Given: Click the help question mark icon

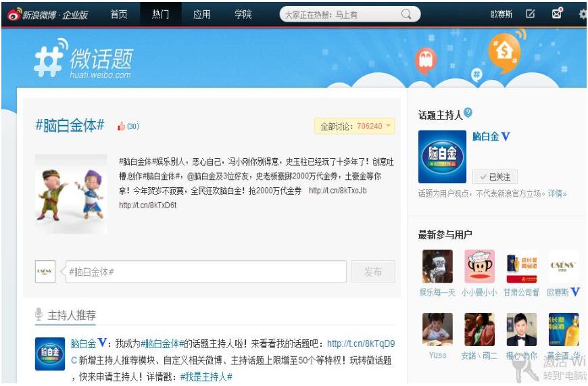Looking at the screenshot, I should 468,113.
